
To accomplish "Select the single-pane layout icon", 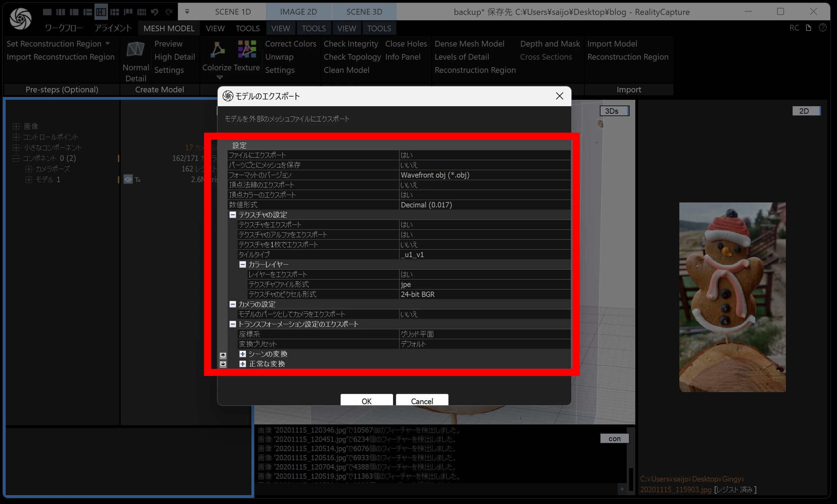I will (47, 12).
